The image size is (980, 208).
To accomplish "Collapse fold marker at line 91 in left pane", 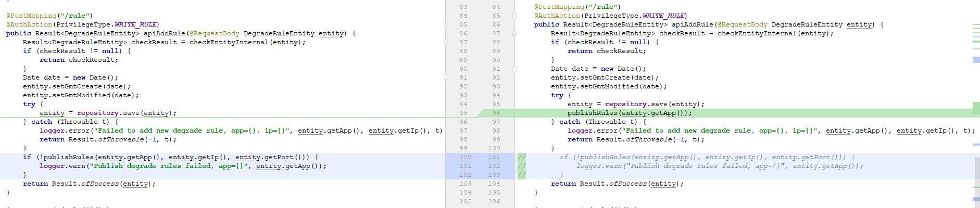I will click(x=445, y=77).
